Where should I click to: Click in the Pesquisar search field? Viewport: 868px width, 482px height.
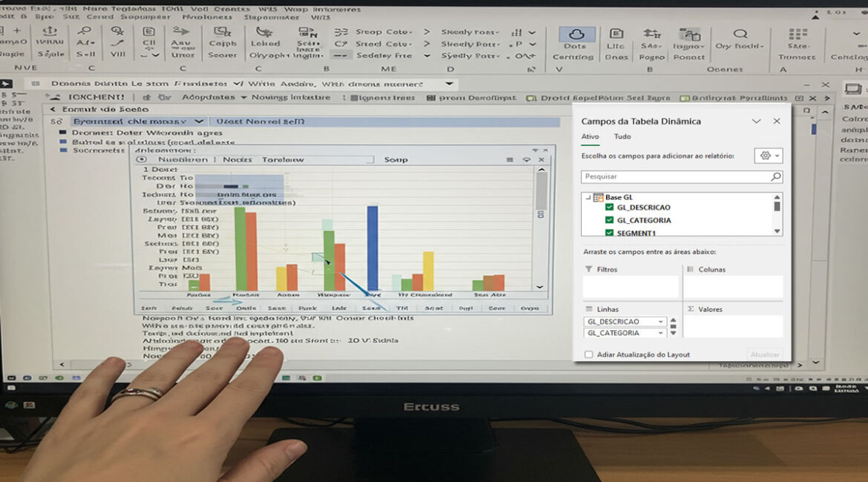(675, 177)
